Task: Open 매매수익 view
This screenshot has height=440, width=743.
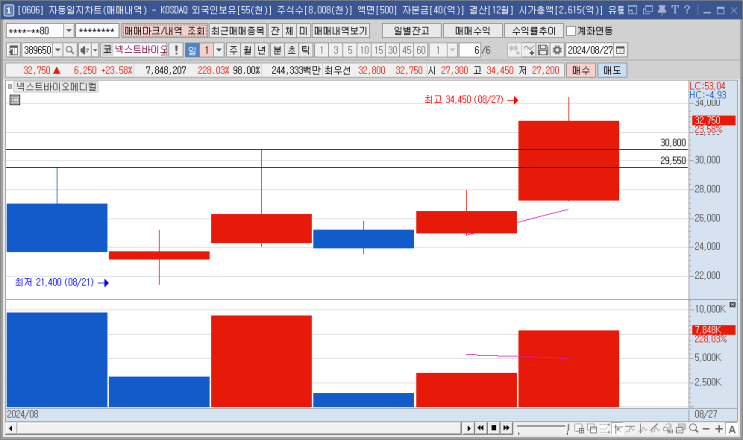Action: click(472, 31)
